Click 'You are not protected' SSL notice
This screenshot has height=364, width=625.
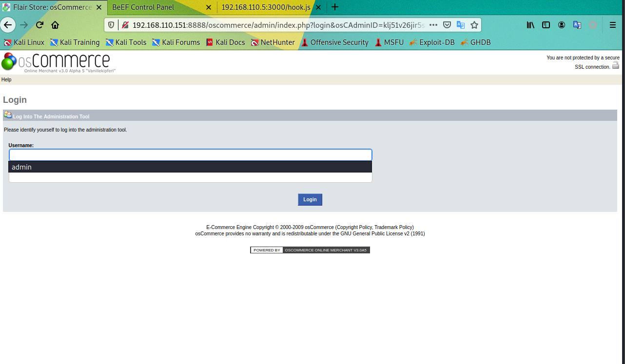[x=583, y=62]
